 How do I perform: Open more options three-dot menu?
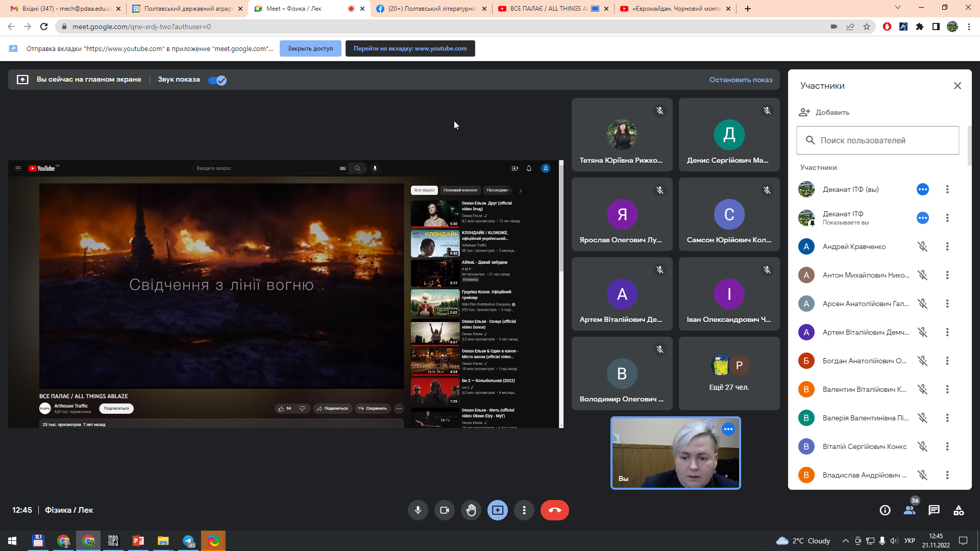(x=524, y=510)
